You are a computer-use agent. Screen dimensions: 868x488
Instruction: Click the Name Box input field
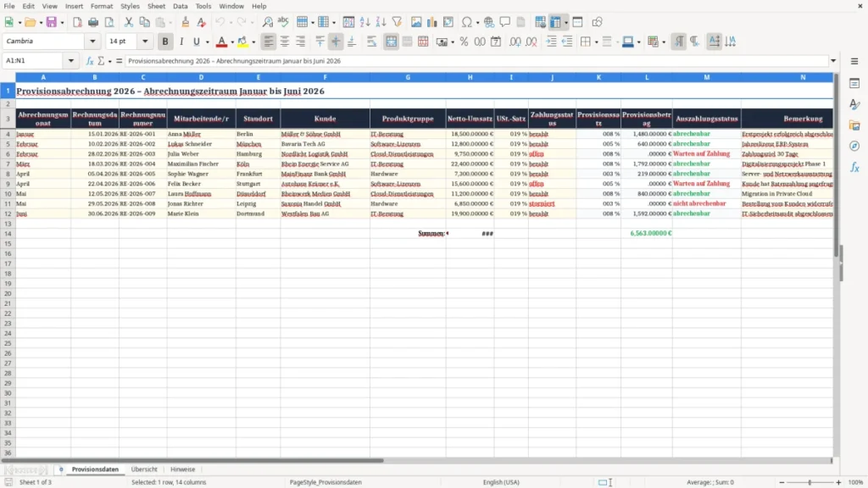pos(34,61)
